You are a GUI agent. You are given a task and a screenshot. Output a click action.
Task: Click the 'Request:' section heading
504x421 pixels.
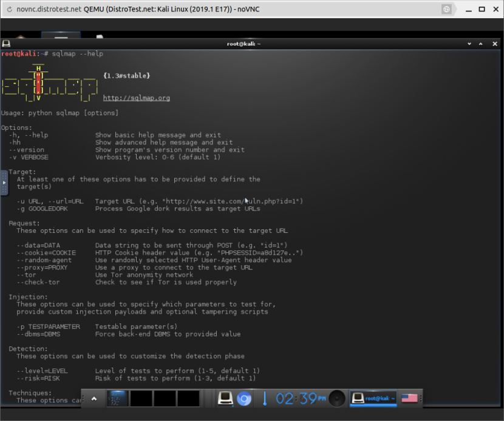(24, 223)
